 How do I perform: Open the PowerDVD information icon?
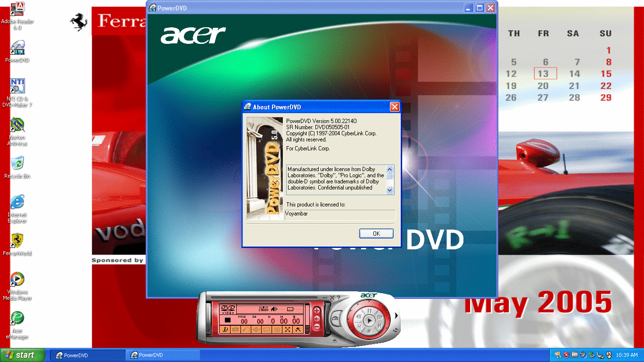[226, 330]
